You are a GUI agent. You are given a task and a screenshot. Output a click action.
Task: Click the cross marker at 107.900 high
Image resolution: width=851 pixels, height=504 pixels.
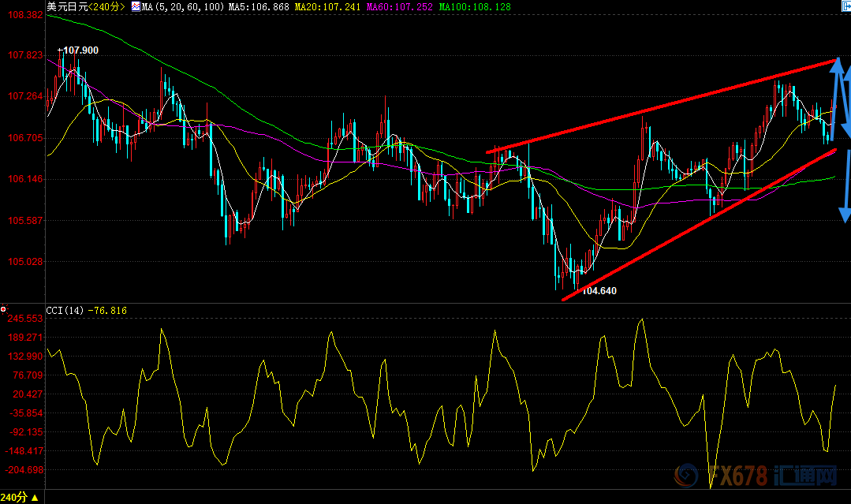coord(59,50)
